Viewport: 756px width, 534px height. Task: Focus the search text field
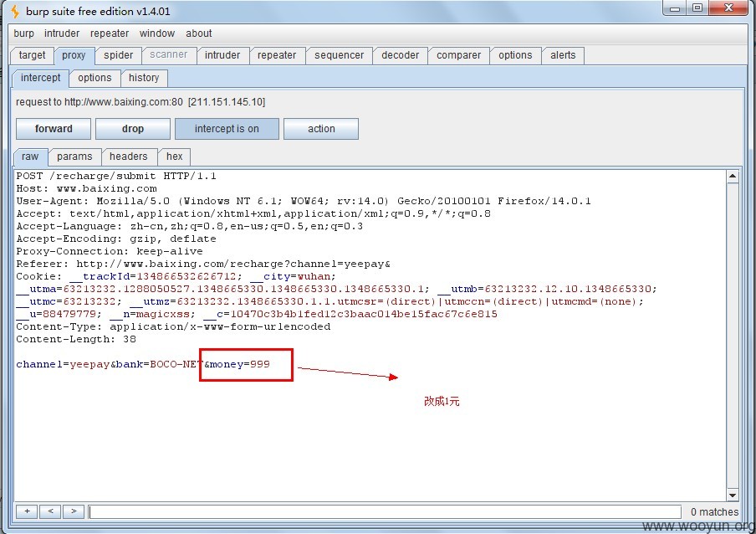tap(385, 511)
